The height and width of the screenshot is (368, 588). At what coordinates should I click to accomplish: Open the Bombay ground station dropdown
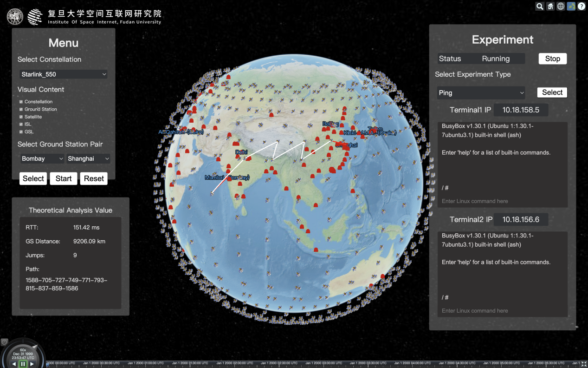tap(42, 159)
